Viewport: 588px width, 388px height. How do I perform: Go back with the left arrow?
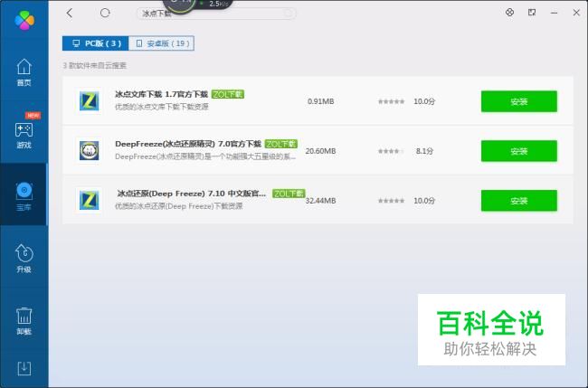(x=70, y=14)
